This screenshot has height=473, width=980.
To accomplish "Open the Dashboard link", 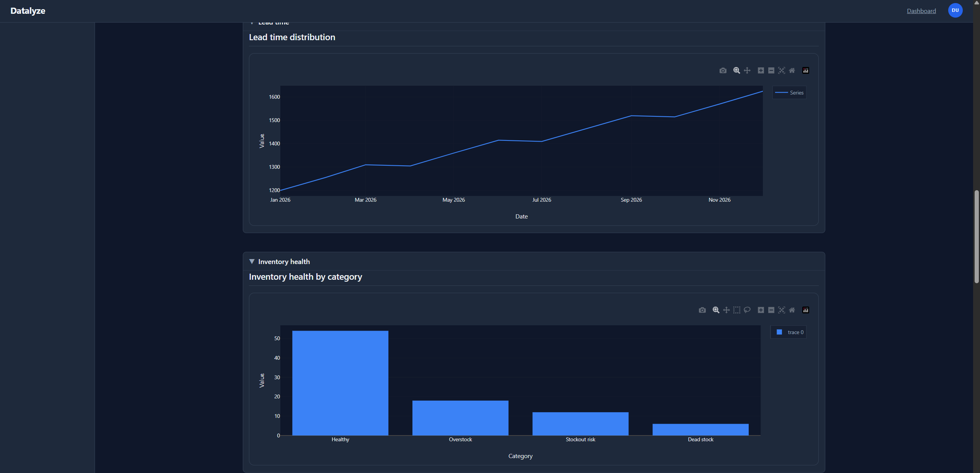I will (921, 11).
